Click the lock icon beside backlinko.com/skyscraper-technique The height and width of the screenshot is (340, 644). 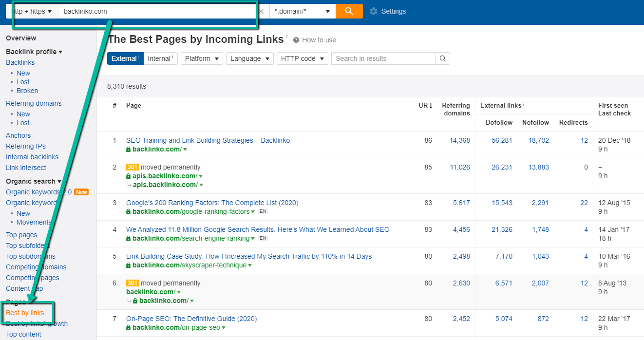pos(129,265)
